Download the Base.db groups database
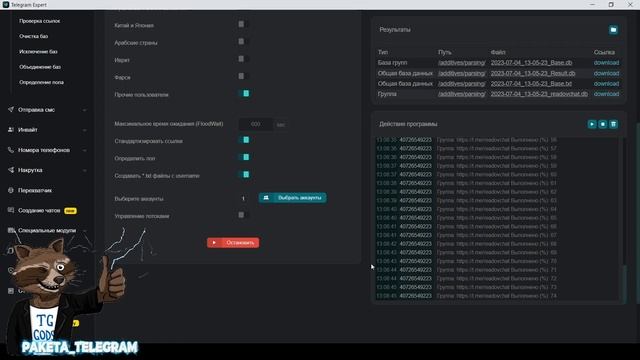This screenshot has width=640, height=360. coord(606,63)
